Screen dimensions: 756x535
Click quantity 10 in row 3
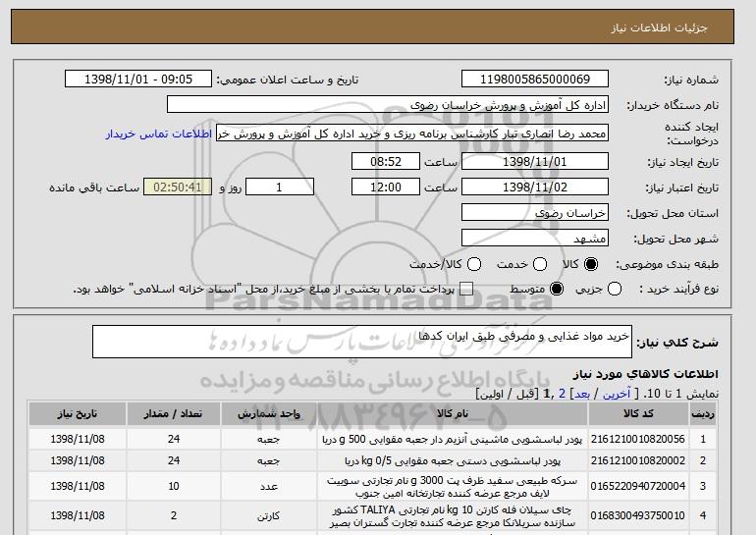(174, 486)
